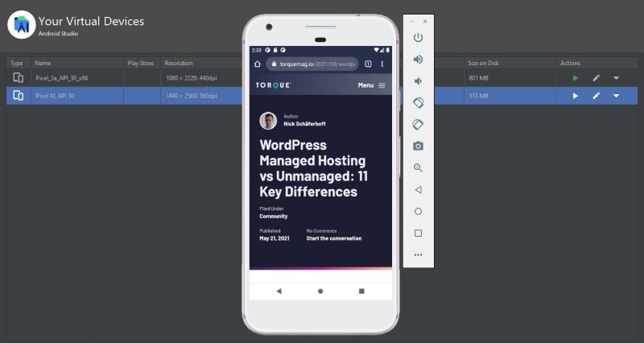
Task: Raise volume using emulator volume up icon
Action: point(418,60)
